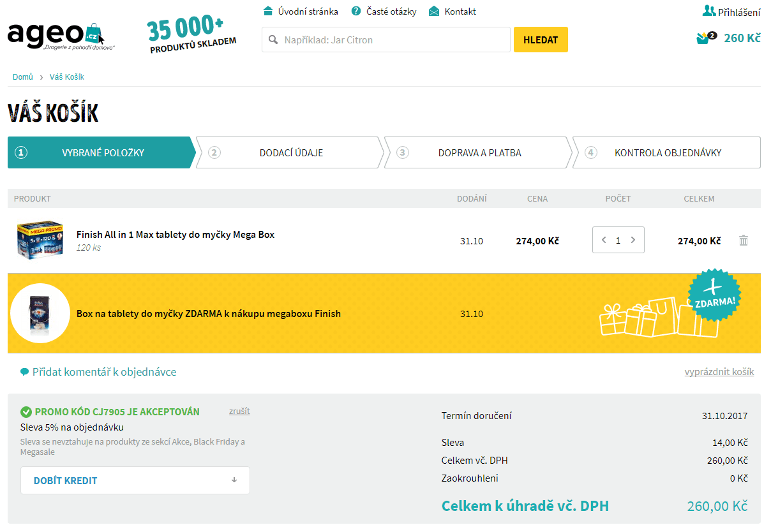Viewport: 771px width, 532px height.
Task: Click the Domů breadcrumb link
Action: (23, 77)
